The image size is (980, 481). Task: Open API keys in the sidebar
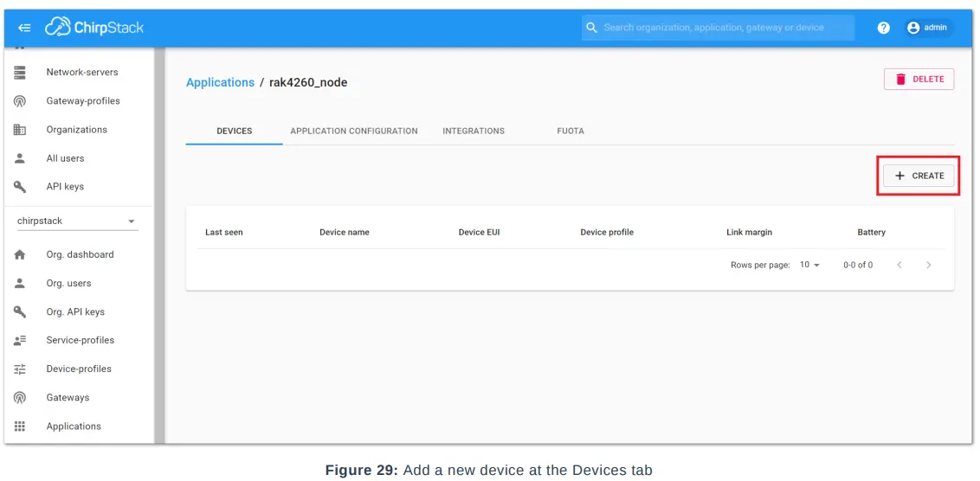click(x=79, y=186)
